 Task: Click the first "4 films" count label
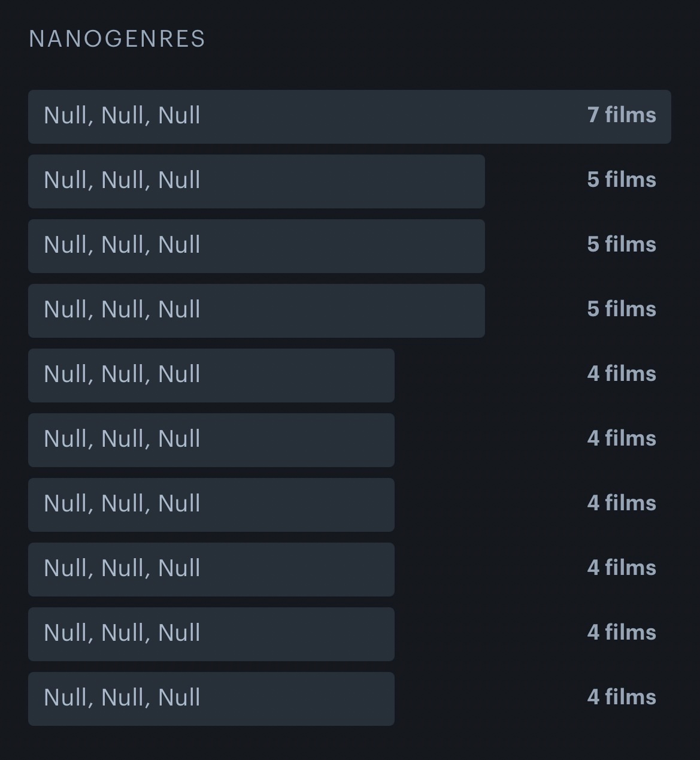tap(622, 374)
